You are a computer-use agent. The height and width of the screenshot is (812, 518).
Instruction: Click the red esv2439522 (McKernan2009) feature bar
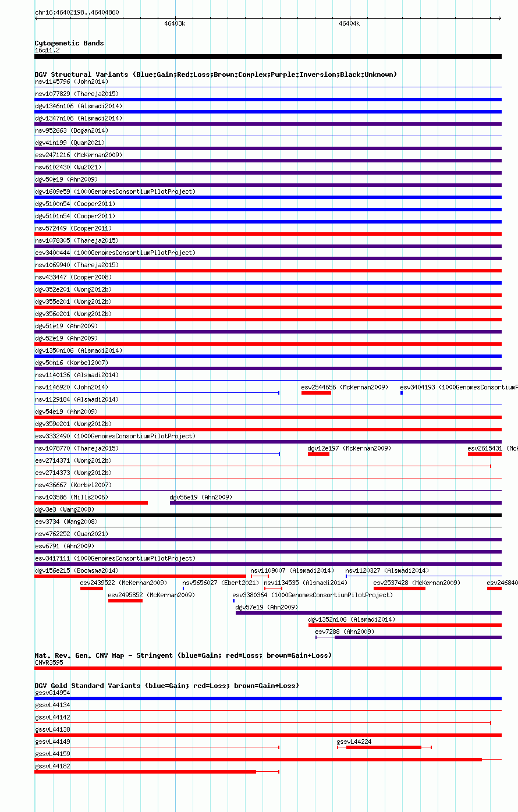91,588
